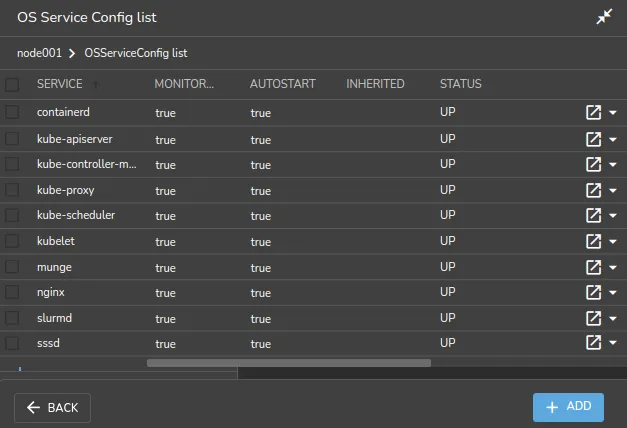Open kube-apiserver edit icon
The width and height of the screenshot is (627, 428).
pyautogui.click(x=593, y=139)
